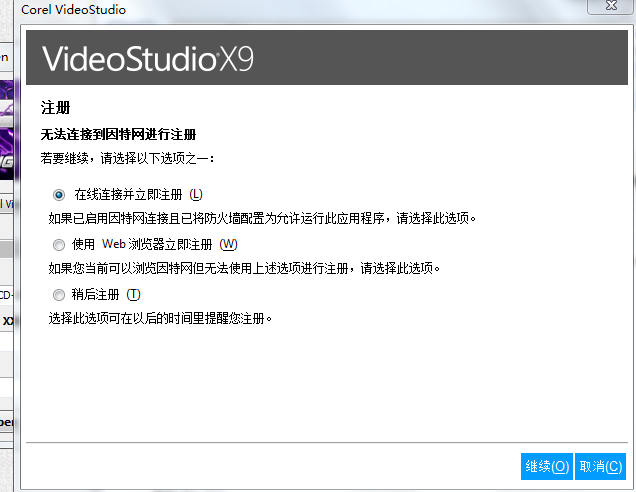Click the 选择此选项可在以后的时间里提醒您注册 text
Image resolution: width=636 pixels, height=492 pixels.
[160, 318]
